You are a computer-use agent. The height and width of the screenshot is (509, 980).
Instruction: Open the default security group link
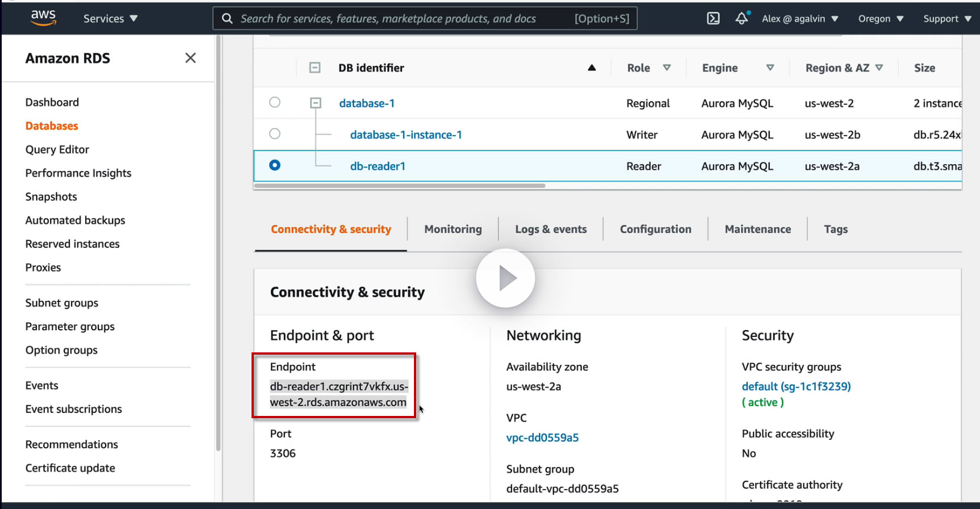point(795,386)
